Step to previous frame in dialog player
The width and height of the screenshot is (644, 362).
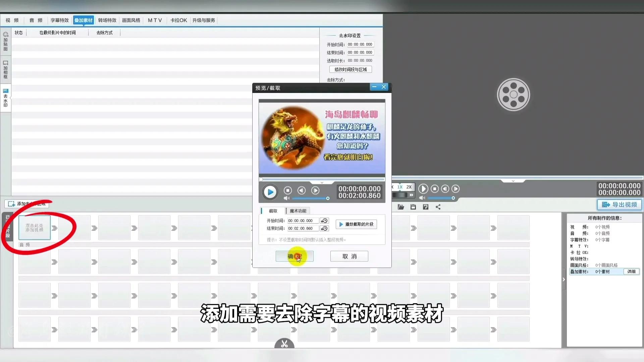(302, 190)
